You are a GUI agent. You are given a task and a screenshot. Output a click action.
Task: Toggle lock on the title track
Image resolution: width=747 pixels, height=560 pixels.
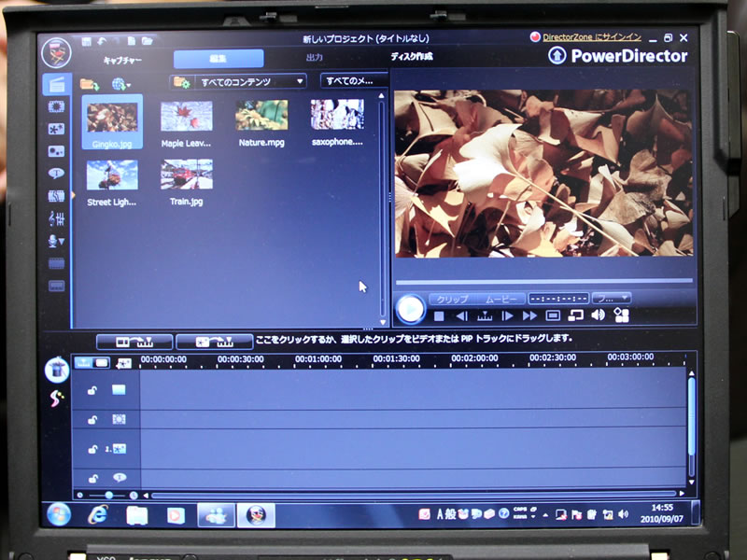[x=92, y=477]
